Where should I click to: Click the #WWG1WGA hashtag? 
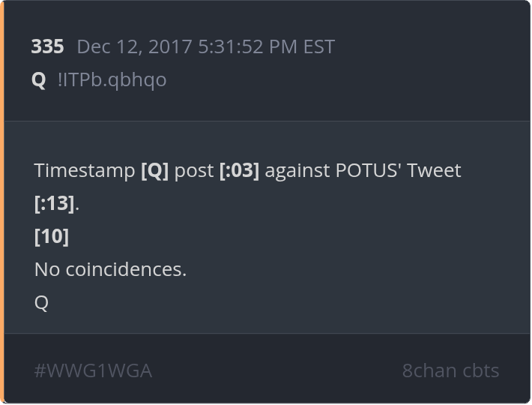tap(93, 370)
